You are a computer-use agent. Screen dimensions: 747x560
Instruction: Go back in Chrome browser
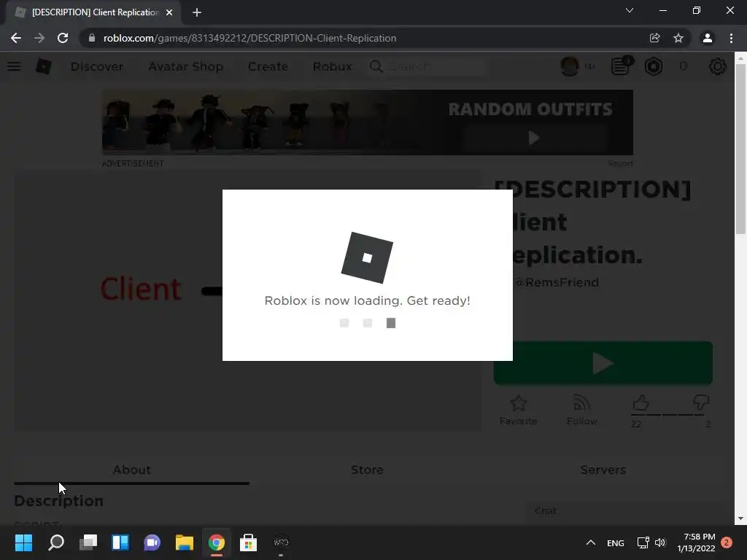coord(16,38)
